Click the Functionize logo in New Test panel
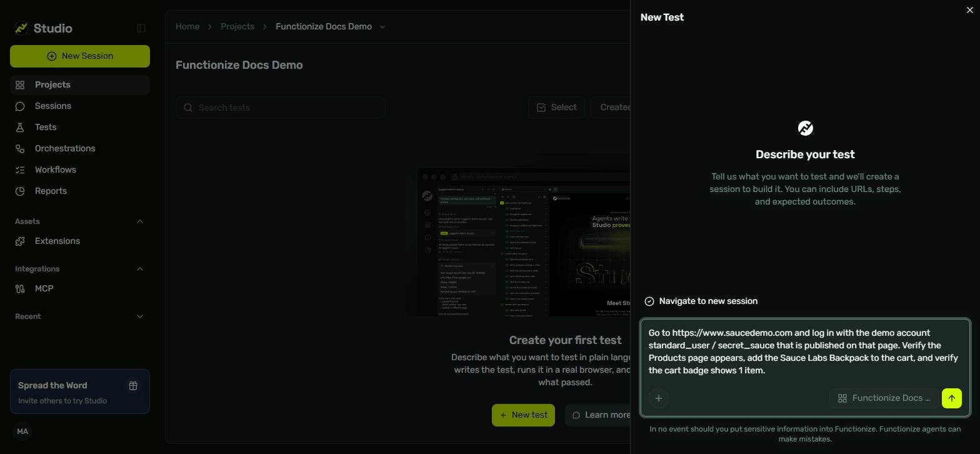The height and width of the screenshot is (454, 980). [x=806, y=128]
